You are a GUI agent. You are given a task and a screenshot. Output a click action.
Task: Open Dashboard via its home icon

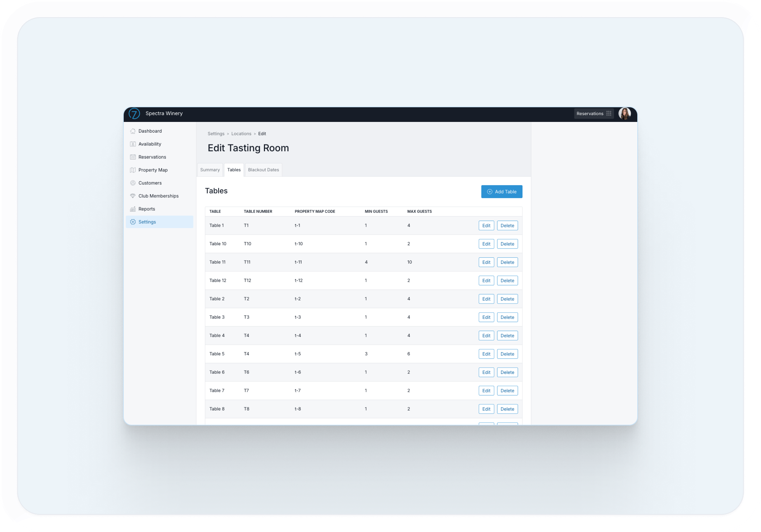tap(133, 131)
